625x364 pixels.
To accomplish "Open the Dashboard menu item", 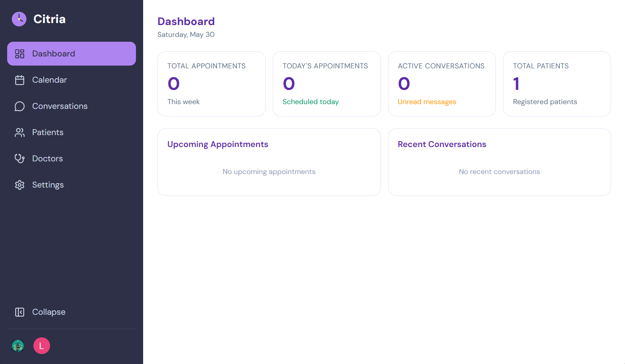I will 72,54.
